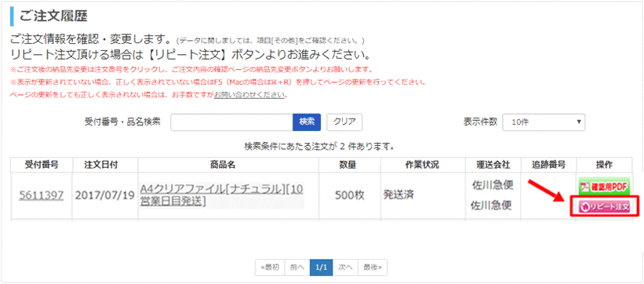Go to 前へ previous page

[297, 268]
